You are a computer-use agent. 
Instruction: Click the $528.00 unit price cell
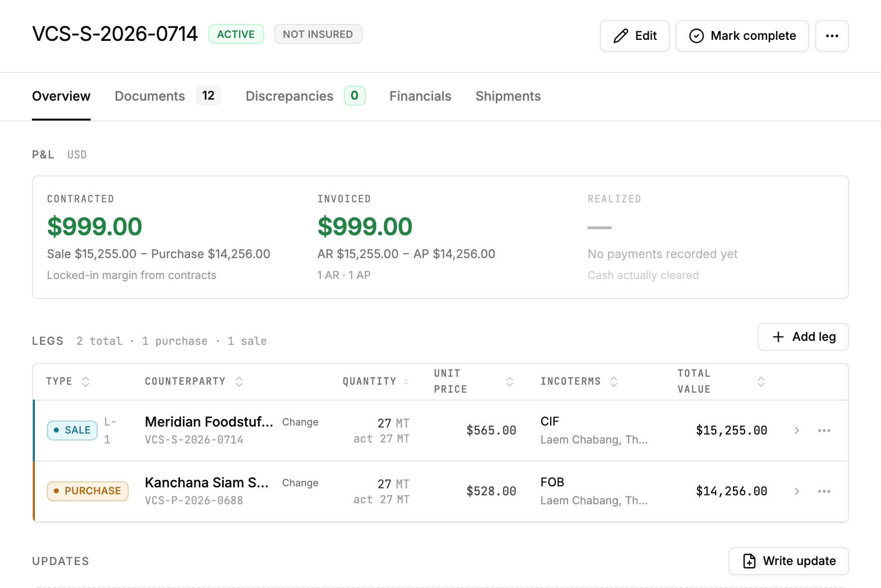(491, 491)
